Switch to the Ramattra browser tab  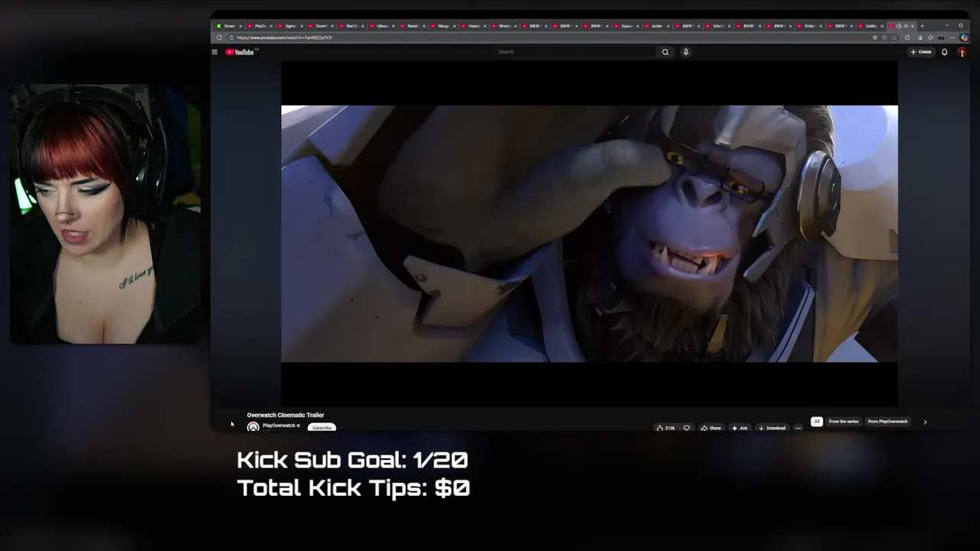pos(413,26)
